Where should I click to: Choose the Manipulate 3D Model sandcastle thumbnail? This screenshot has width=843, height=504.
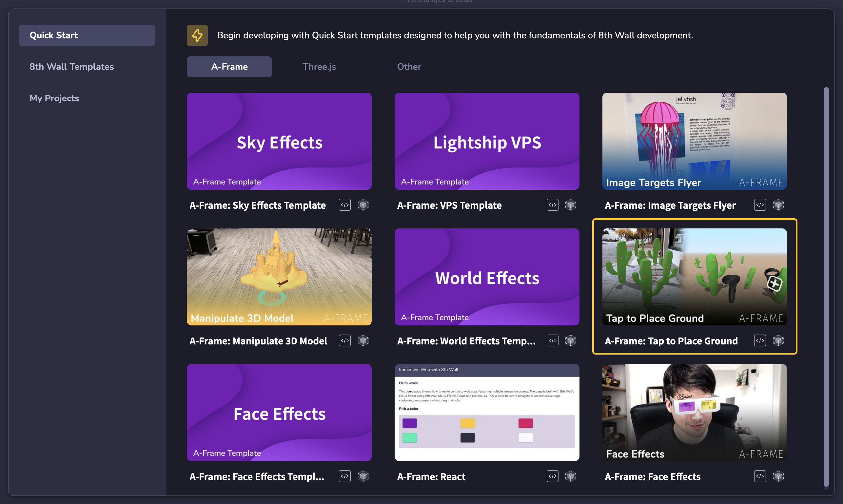[x=279, y=277]
